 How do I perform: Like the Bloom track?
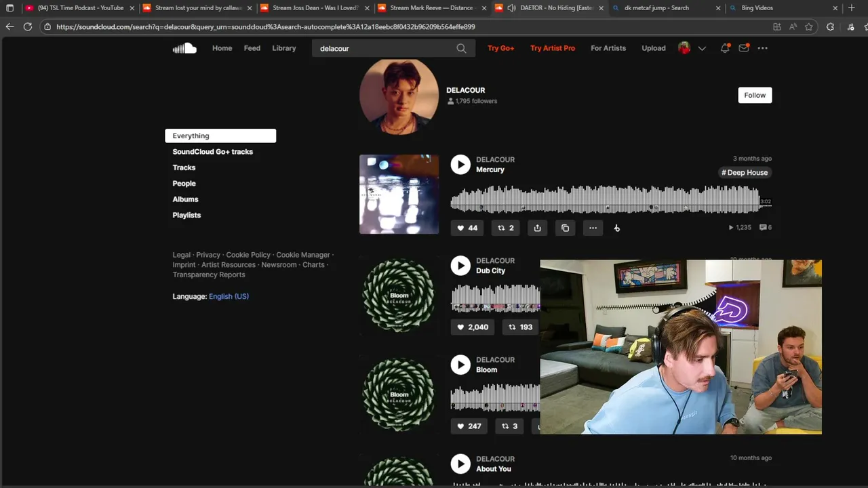point(469,426)
